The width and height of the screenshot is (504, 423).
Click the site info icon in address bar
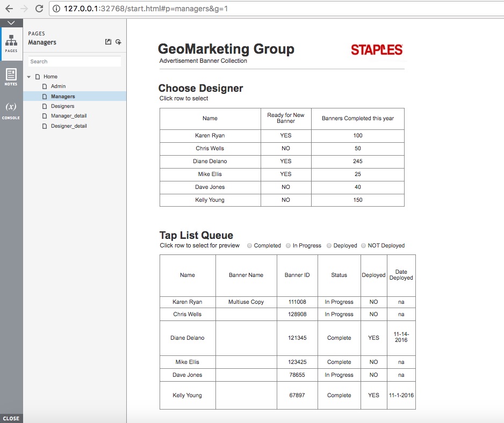(x=56, y=9)
